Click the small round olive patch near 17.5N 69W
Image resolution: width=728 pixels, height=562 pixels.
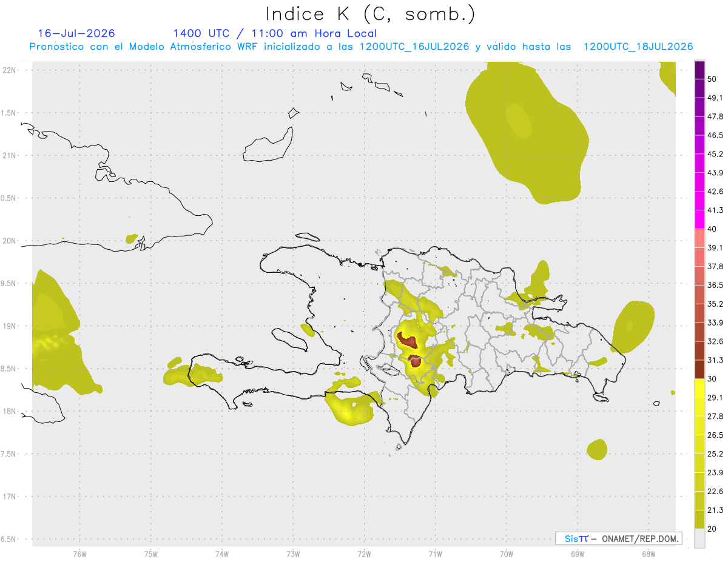tap(597, 449)
